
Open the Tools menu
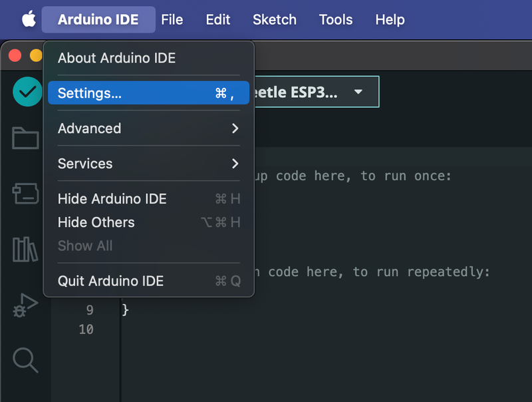(x=336, y=19)
